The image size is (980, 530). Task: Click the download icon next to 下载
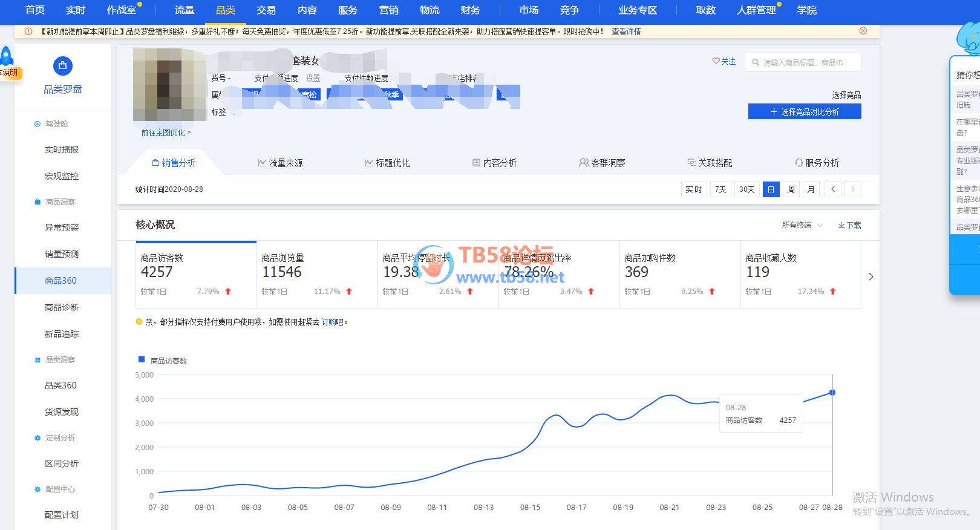tap(841, 225)
